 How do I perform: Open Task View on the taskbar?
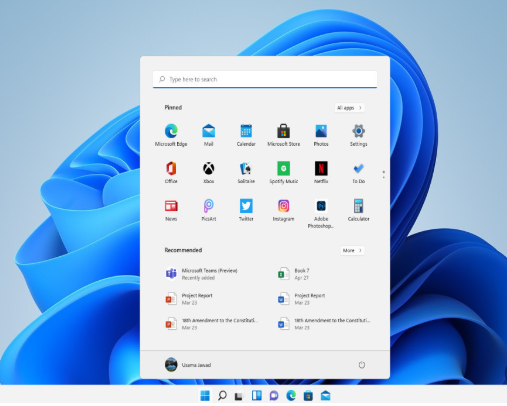pos(239,396)
